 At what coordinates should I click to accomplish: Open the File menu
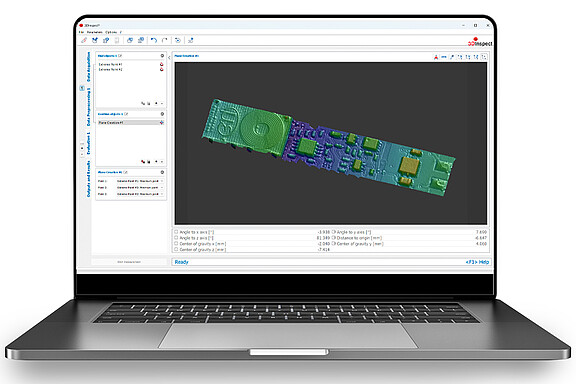coord(81,32)
